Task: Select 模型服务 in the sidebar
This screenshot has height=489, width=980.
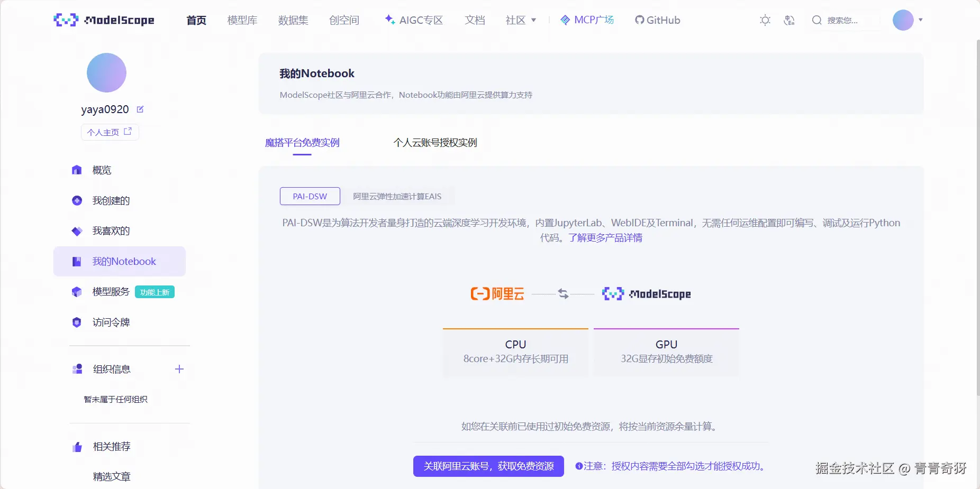Action: coord(111,292)
